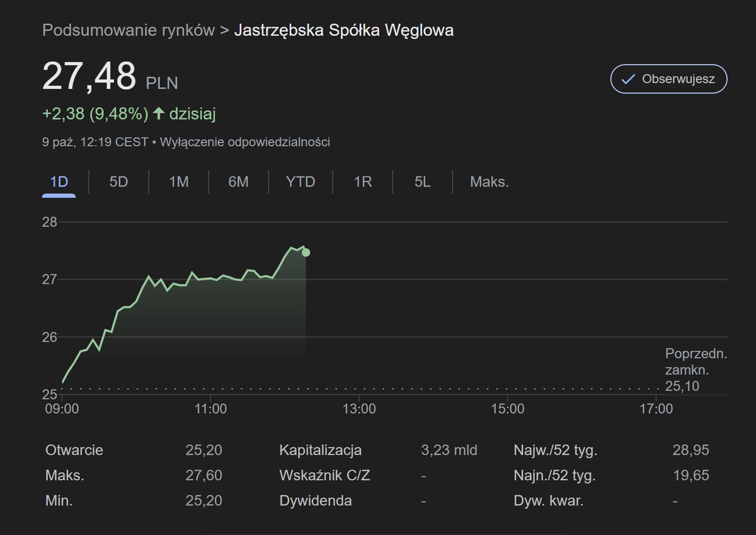
Task: Click the Dyw. kwar. label
Action: 549,502
